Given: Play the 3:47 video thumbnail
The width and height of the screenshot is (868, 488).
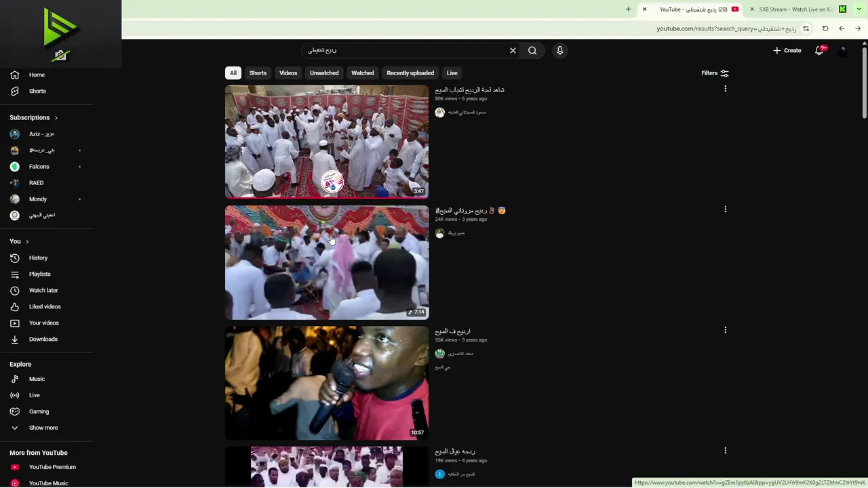Looking at the screenshot, I should (x=327, y=142).
